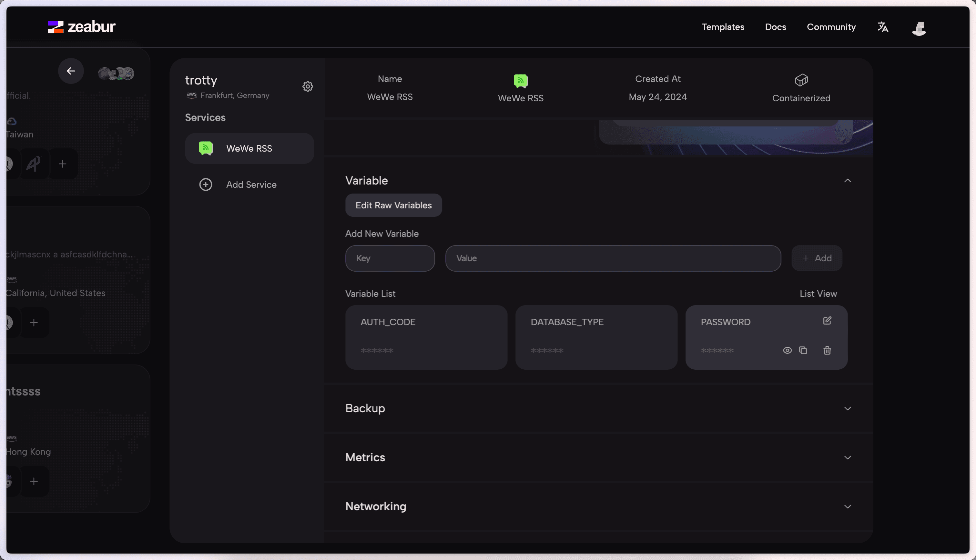Click the 'California, United States' project region
This screenshot has width=976, height=560.
tap(56, 293)
